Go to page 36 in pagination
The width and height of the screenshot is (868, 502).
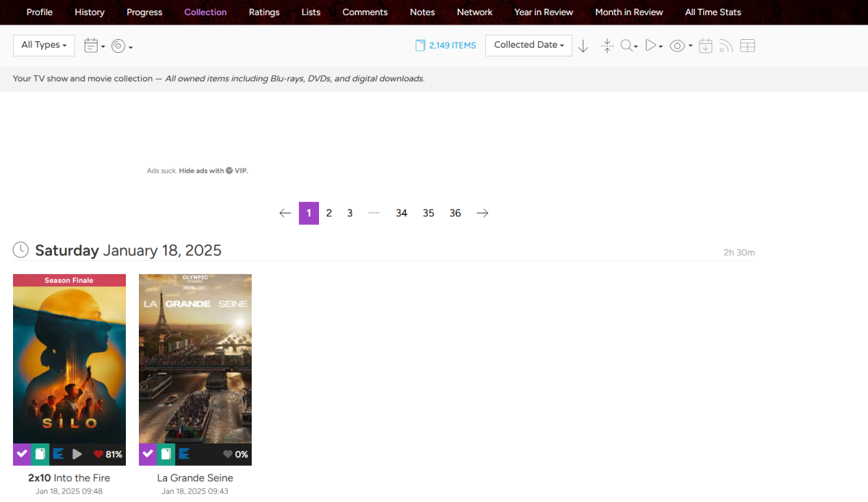[x=455, y=213]
